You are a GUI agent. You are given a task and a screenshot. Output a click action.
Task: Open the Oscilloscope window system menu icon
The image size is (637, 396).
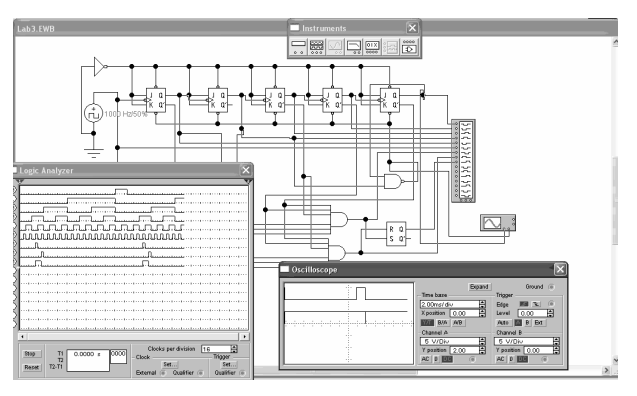pyautogui.click(x=284, y=269)
